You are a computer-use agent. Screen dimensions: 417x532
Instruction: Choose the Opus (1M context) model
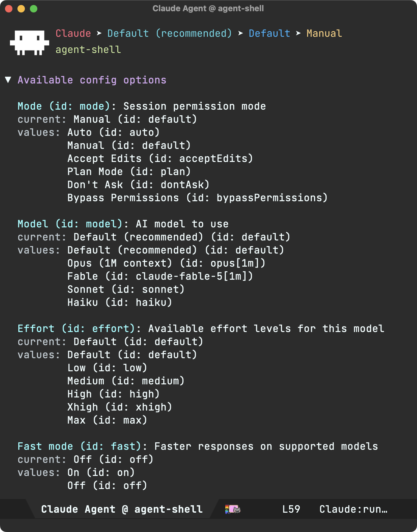coord(166,263)
